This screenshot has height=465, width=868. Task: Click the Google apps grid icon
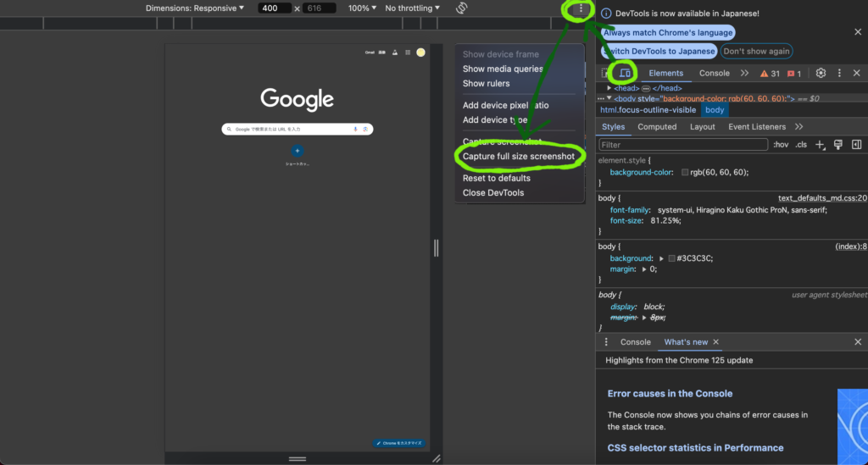[x=408, y=53]
